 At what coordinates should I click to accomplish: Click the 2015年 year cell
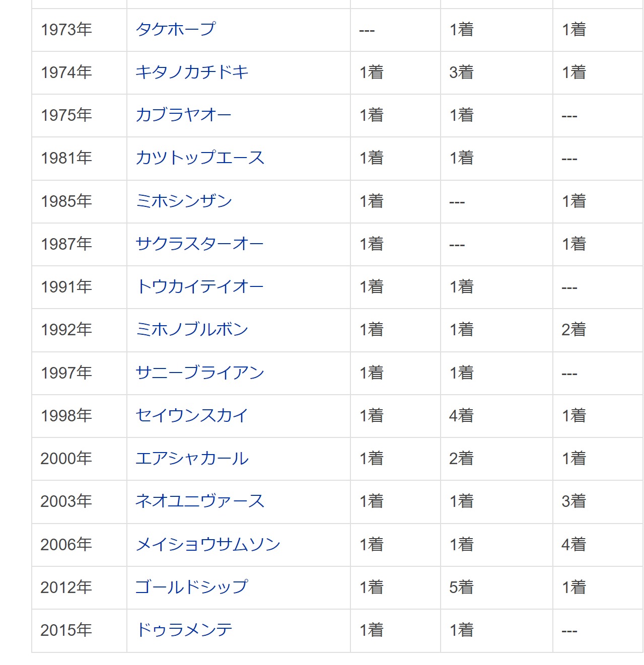[x=66, y=630]
